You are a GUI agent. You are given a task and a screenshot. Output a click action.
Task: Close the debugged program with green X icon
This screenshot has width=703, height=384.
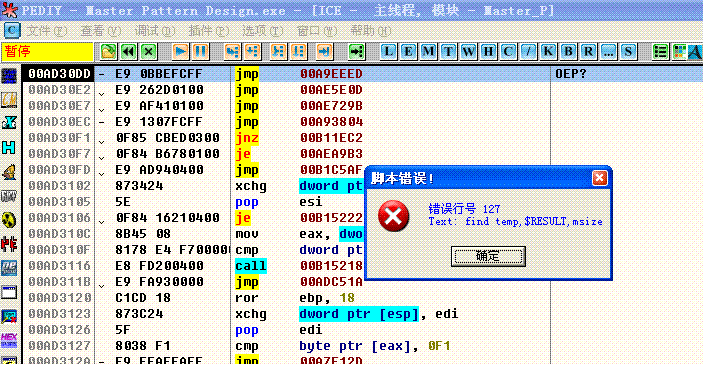click(149, 52)
